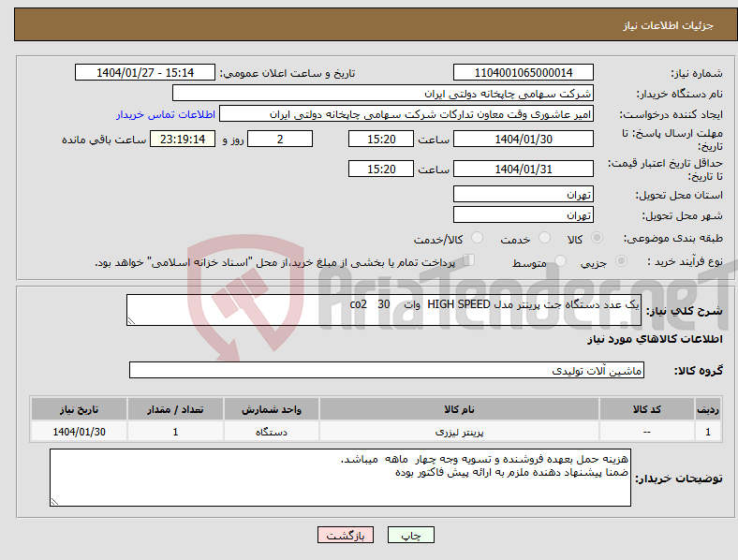Select the کالا/خدمت radio button
The height and width of the screenshot is (560, 738).
(x=477, y=238)
